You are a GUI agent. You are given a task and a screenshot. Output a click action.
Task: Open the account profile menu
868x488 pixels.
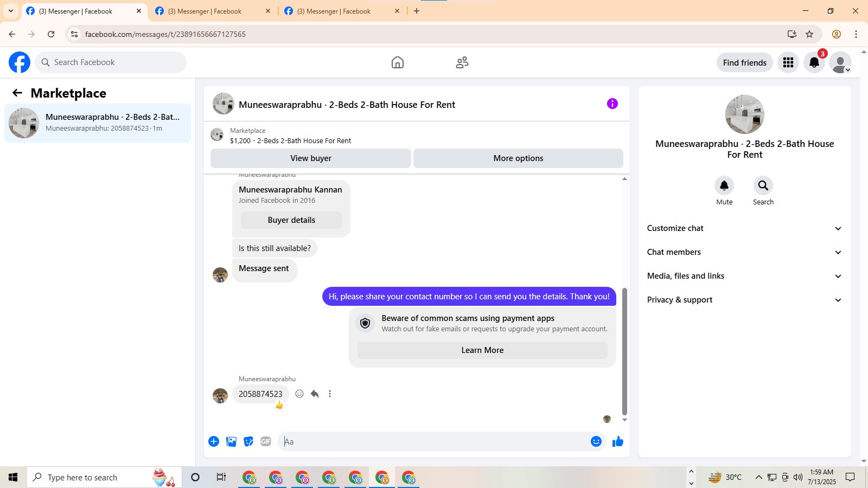coord(840,62)
